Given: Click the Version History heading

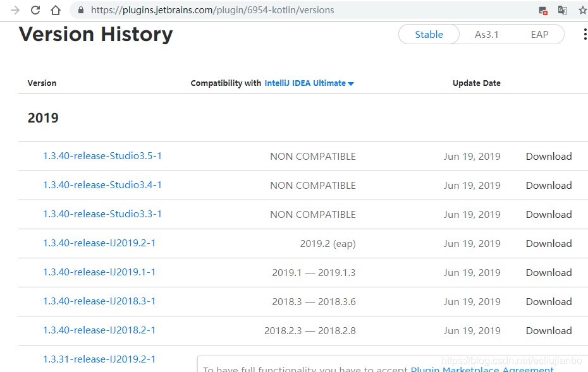Looking at the screenshot, I should 95,35.
